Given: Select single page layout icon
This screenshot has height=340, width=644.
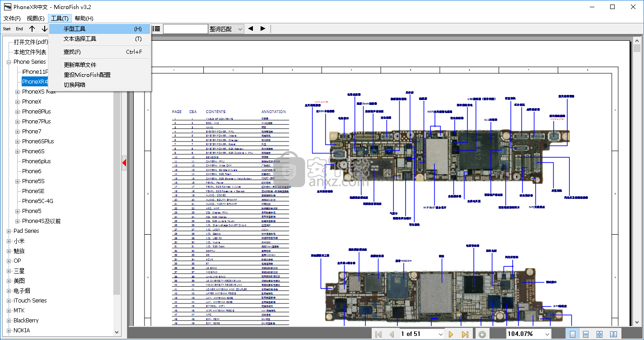Looking at the screenshot, I should pyautogui.click(x=573, y=334).
